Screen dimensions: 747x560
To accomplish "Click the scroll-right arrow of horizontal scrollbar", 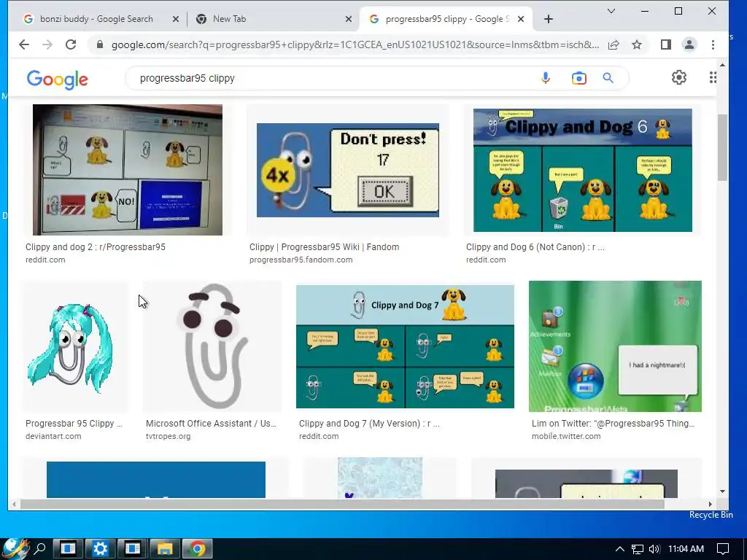I will [710, 504].
